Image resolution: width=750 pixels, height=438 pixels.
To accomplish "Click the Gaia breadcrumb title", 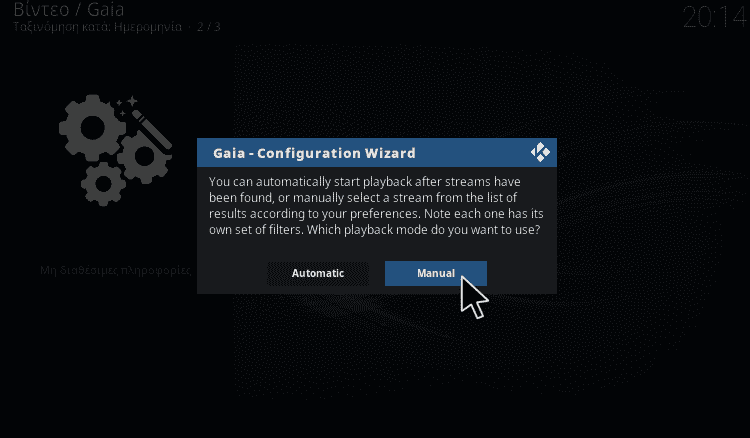I will pyautogui.click(x=106, y=9).
